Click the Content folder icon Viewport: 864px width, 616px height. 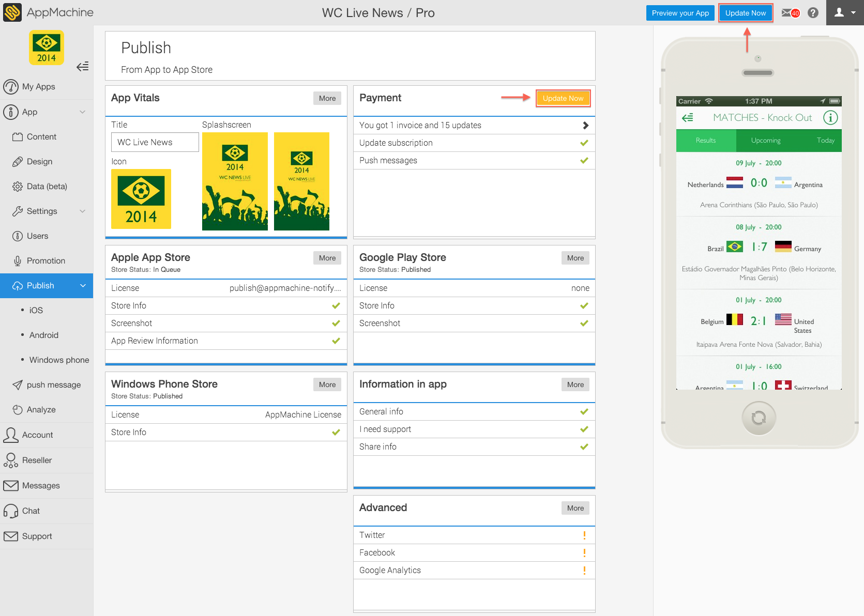18,137
